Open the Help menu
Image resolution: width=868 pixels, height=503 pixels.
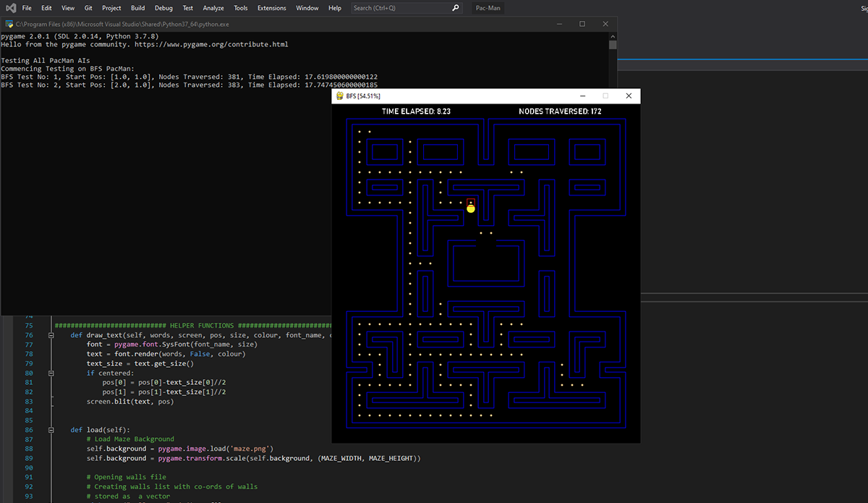pyautogui.click(x=335, y=8)
